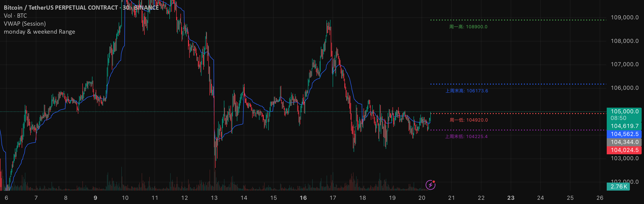This screenshot has width=644, height=204.
Task: Click date 15 on the time axis
Action: (273, 198)
